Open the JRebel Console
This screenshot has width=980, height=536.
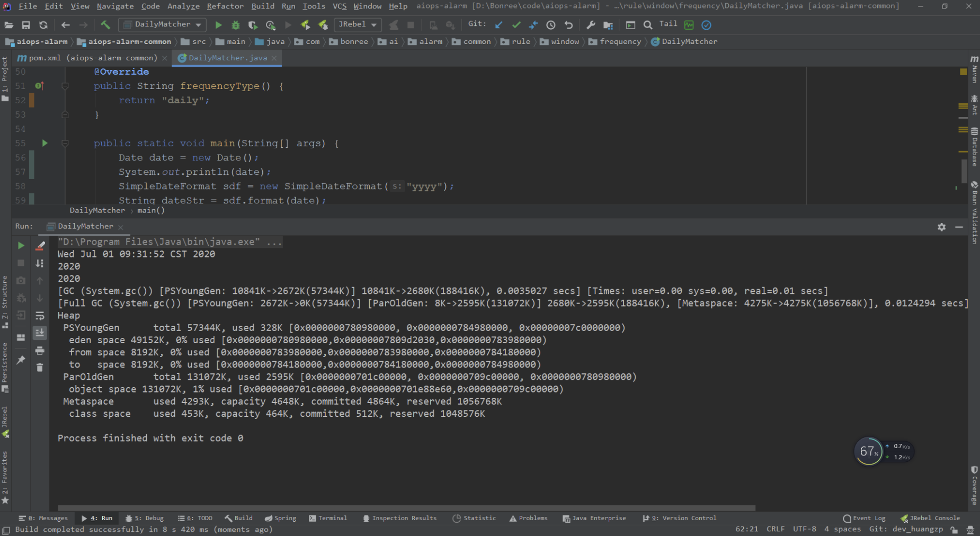point(930,519)
